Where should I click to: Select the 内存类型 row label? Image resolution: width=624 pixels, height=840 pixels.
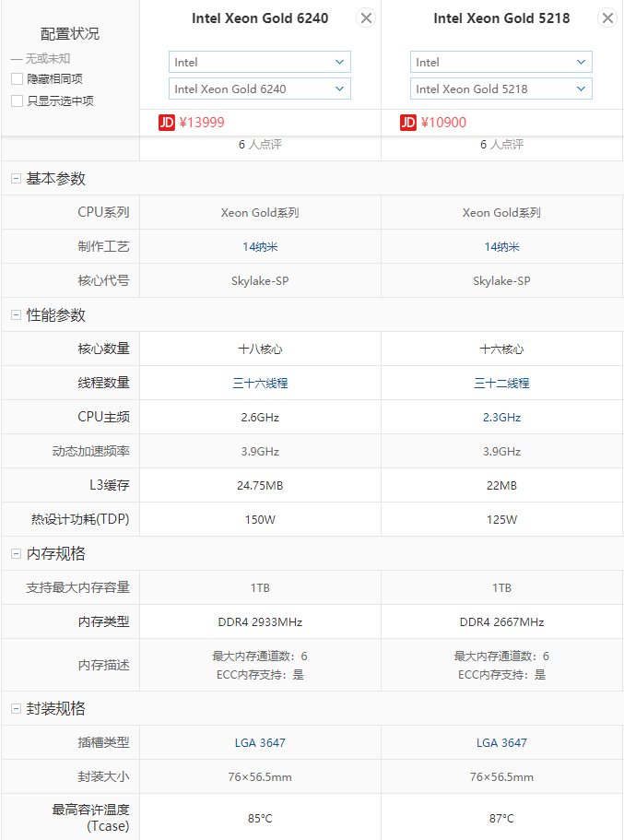click(103, 621)
